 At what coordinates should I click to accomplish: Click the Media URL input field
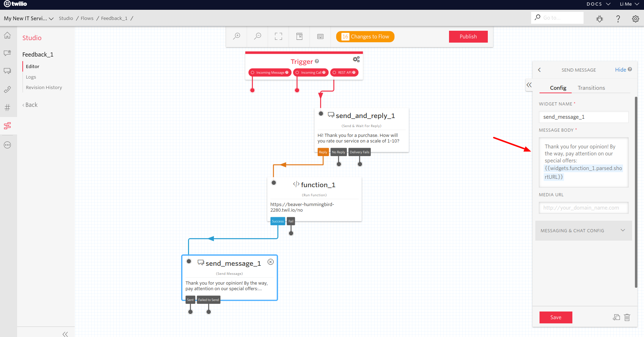pos(583,207)
